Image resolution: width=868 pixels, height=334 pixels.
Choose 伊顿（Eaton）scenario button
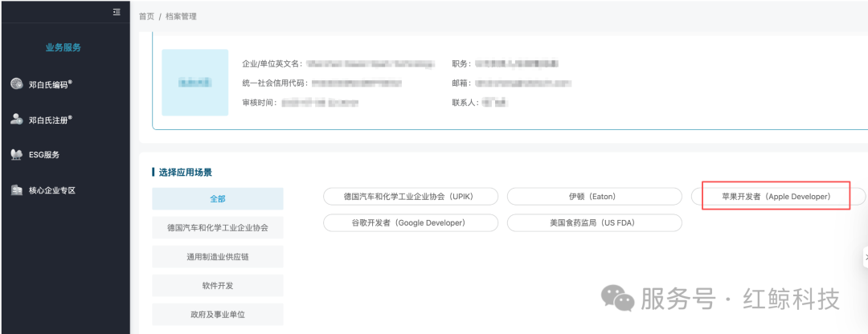(594, 197)
